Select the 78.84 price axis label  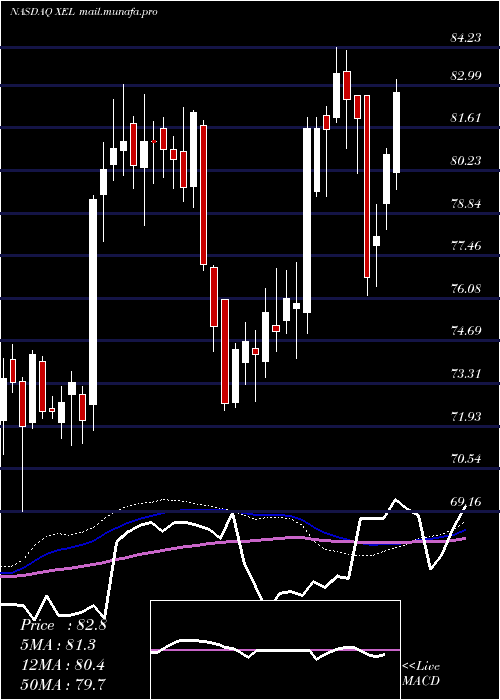[x=466, y=204]
